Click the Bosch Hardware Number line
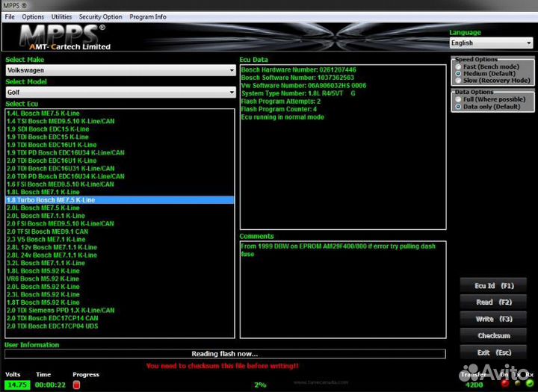538x392 pixels. [298, 70]
